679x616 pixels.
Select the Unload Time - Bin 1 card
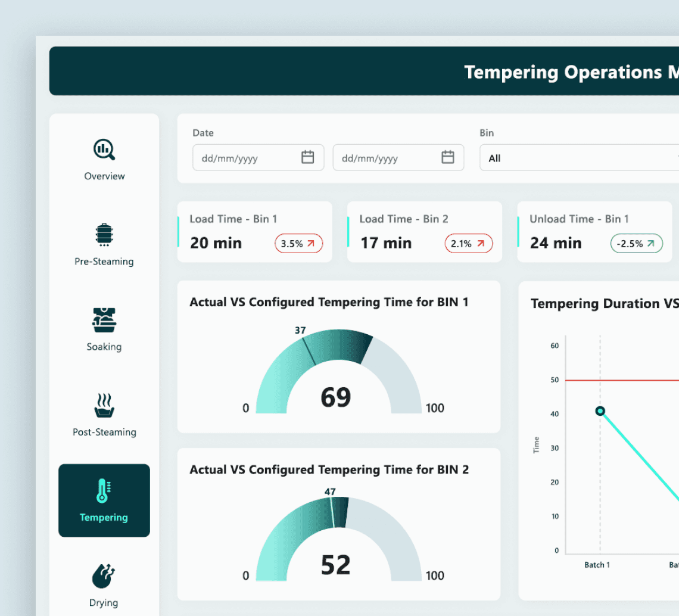coord(594,232)
